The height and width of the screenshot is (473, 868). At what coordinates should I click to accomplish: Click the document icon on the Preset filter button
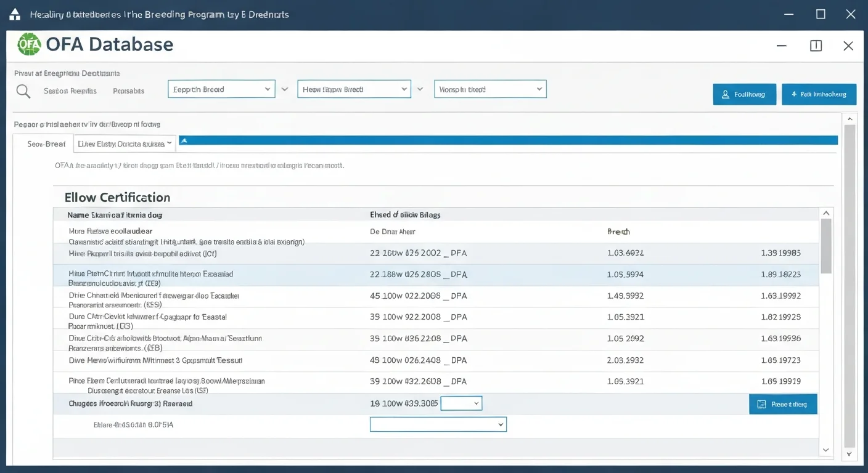(x=761, y=403)
